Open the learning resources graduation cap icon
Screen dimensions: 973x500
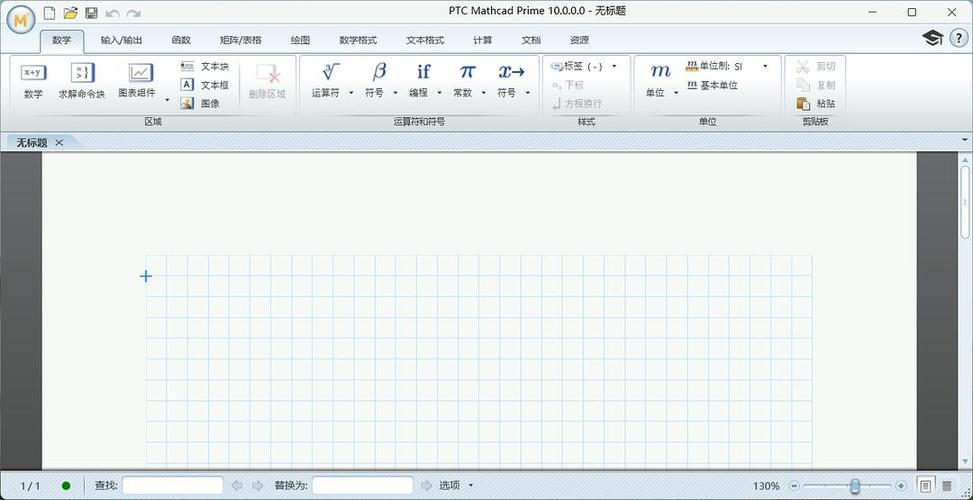click(932, 38)
